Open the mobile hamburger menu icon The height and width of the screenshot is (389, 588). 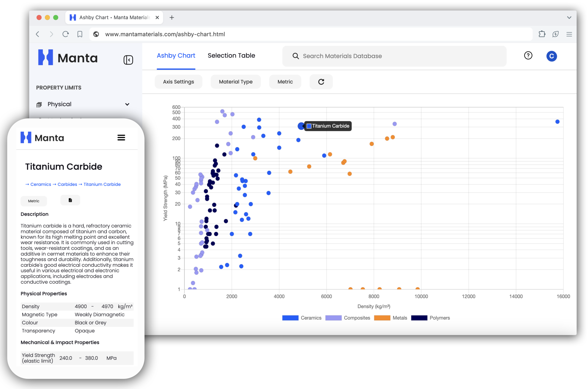[121, 138]
